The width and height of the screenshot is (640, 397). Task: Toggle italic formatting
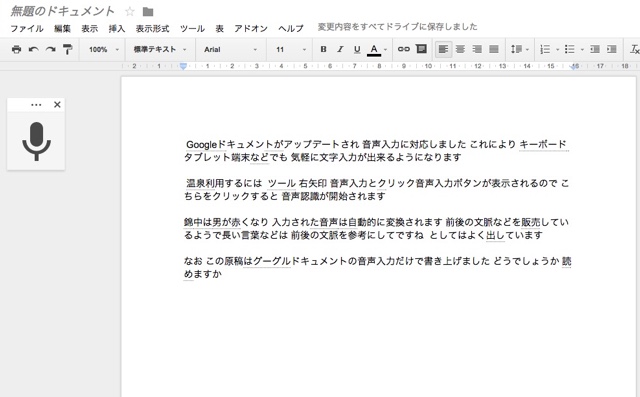[340, 49]
